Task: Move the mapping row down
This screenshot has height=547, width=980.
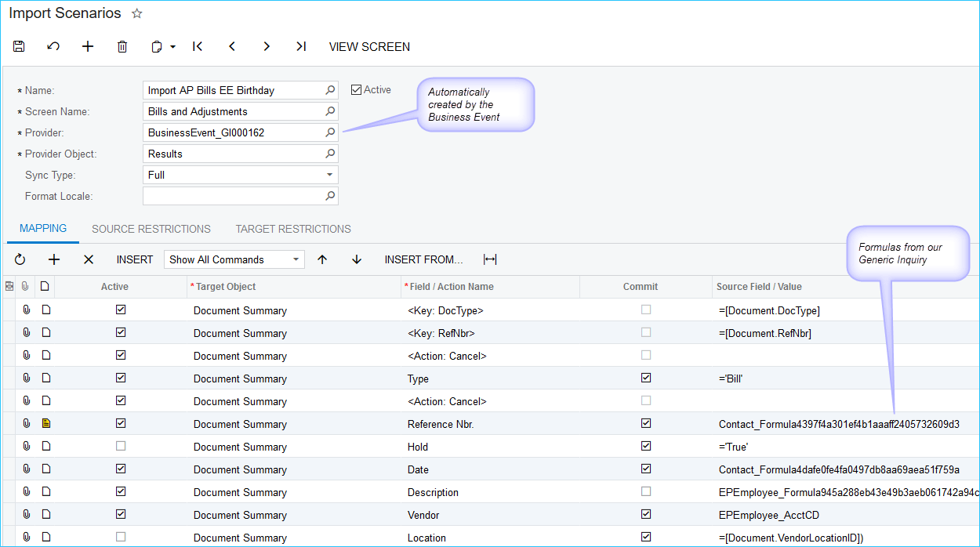Action: (357, 259)
